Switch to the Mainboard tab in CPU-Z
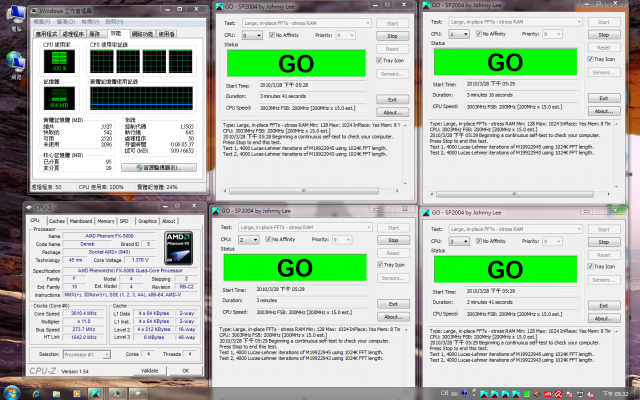Viewport: 640px width, 400px height. point(81,221)
